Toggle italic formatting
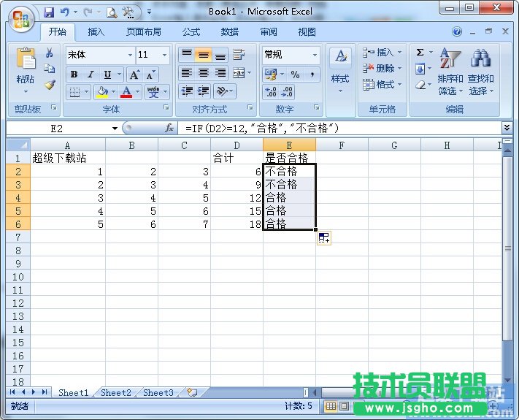This screenshot has height=420, width=519. 91,75
